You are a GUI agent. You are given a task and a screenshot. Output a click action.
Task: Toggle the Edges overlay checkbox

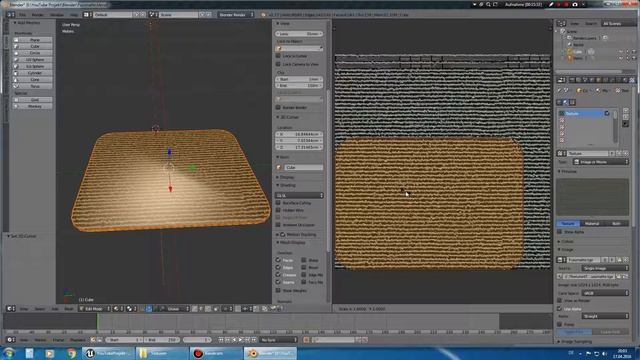278,267
